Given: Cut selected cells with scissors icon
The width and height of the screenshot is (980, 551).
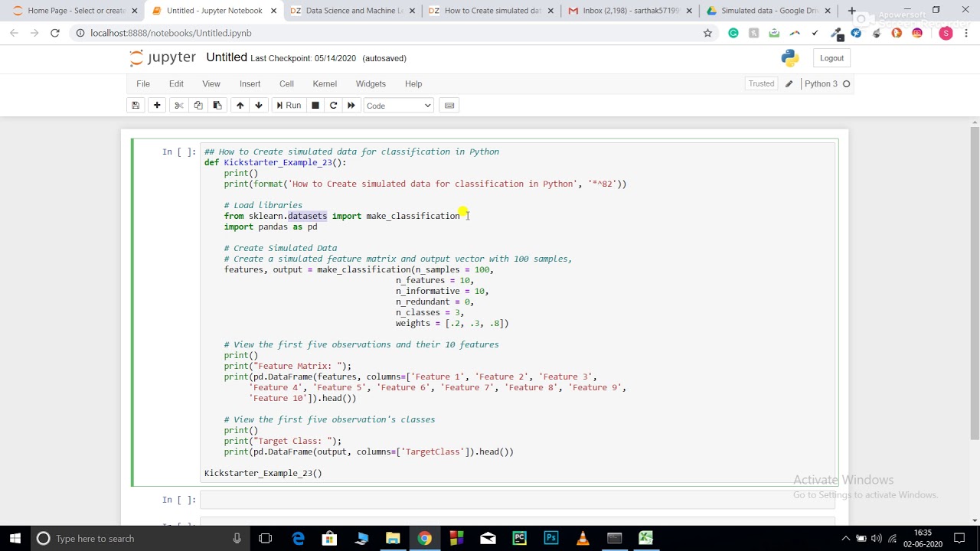Looking at the screenshot, I should coord(179,106).
